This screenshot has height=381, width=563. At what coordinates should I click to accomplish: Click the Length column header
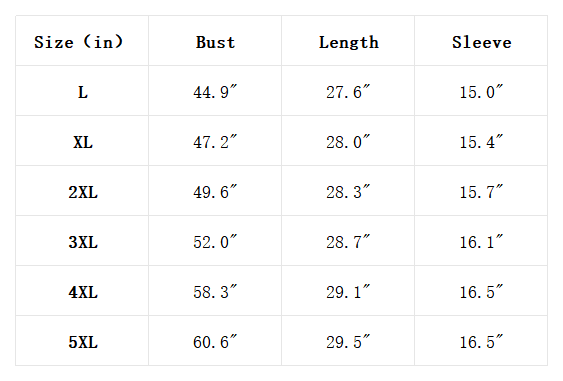(x=349, y=43)
